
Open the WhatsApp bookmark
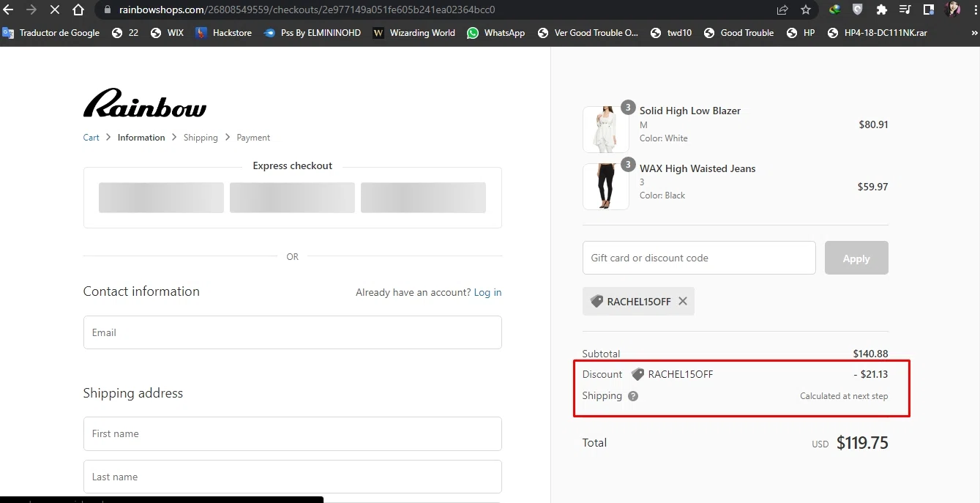pyautogui.click(x=496, y=33)
